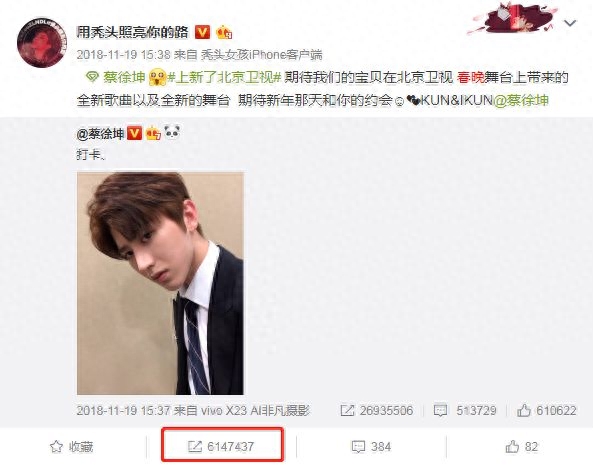
Task: Open the trailing @蔡徐坤 mention in post text
Action: [x=522, y=100]
